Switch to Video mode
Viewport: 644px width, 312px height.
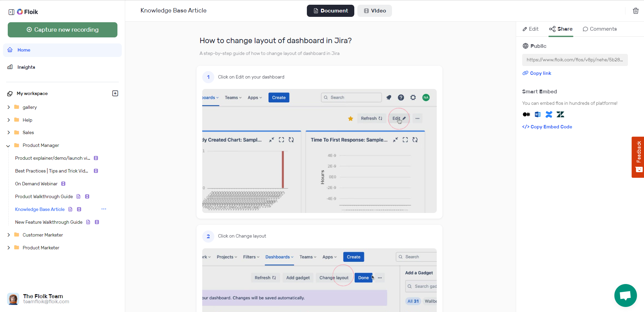point(374,10)
